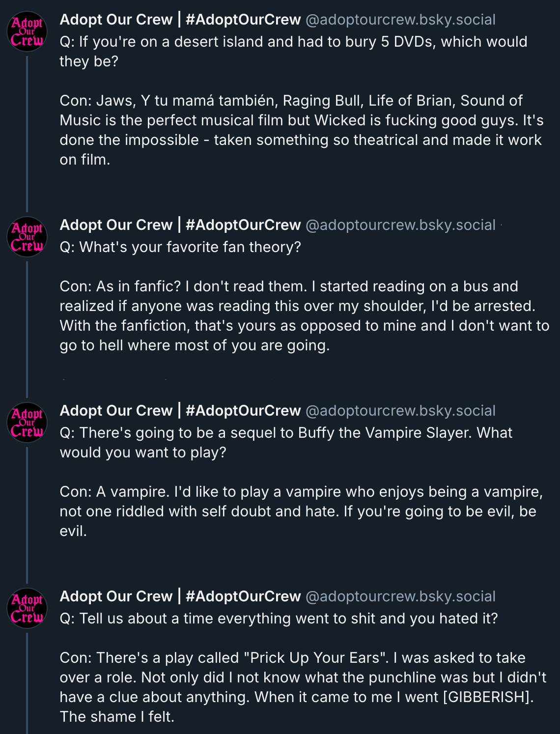The image size is (560, 734).
Task: Click the display name above the fan theory question
Action: pyautogui.click(x=180, y=225)
